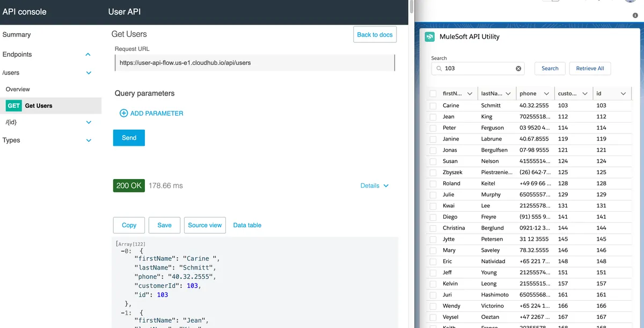Save the response body
This screenshot has width=644, height=328.
(x=164, y=225)
